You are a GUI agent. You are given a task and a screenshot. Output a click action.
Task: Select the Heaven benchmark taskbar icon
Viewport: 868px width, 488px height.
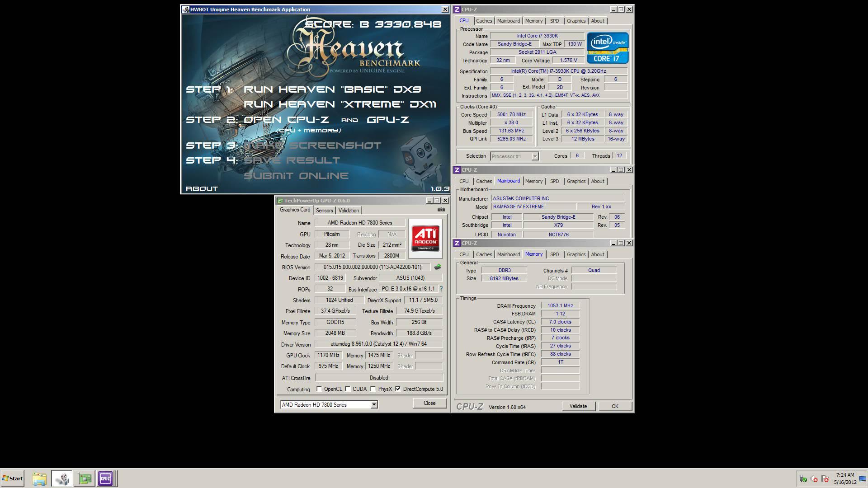tap(62, 479)
